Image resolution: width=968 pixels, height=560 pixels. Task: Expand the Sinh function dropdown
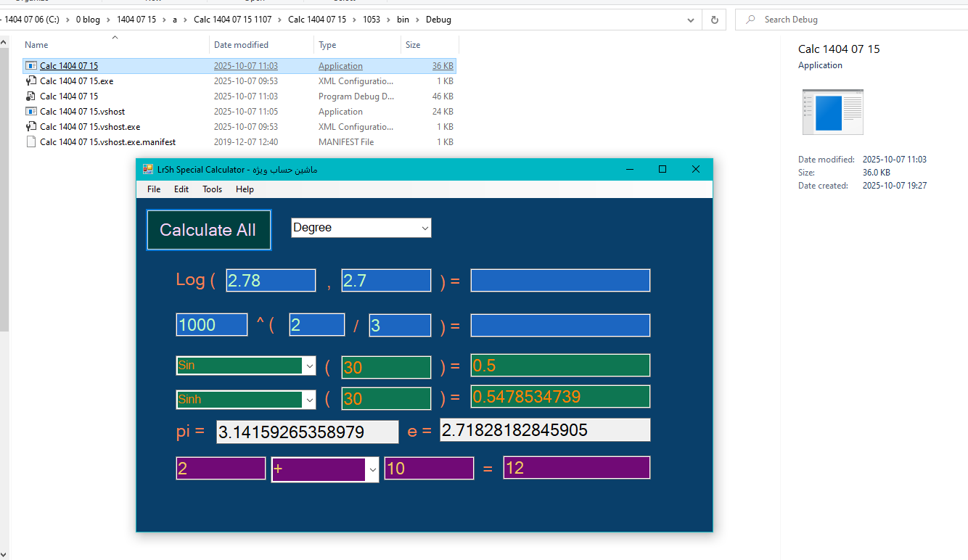point(310,400)
